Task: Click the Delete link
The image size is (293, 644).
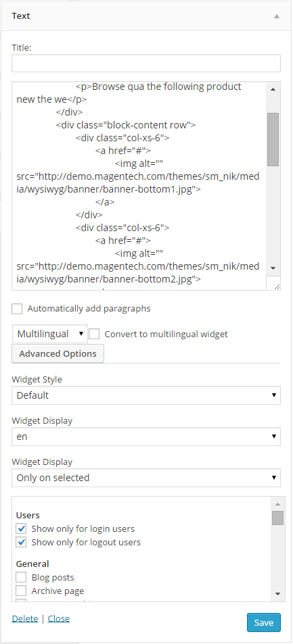Action: (x=24, y=618)
